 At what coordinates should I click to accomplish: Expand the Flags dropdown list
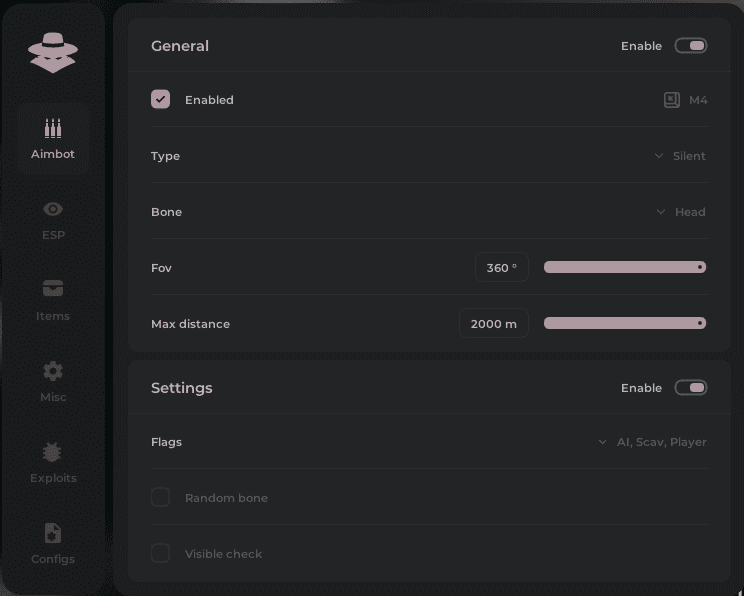coord(652,442)
